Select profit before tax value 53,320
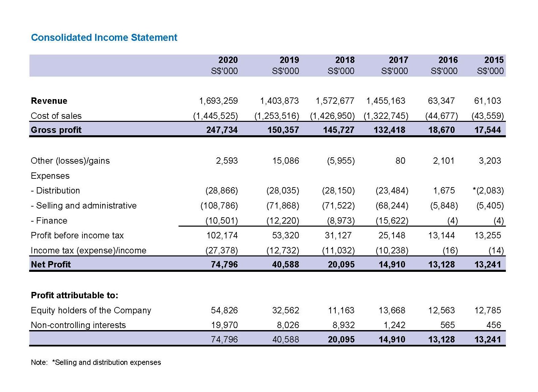The height and width of the screenshot is (392, 538). click(x=286, y=235)
